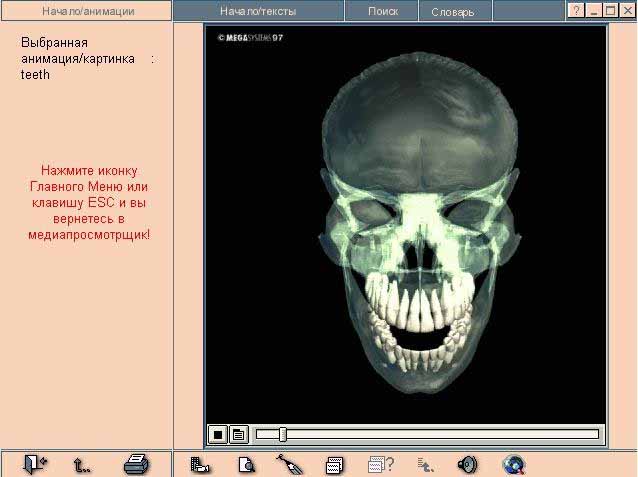Stop the teeth animation playback
This screenshot has width=638, height=477.
[x=217, y=434]
